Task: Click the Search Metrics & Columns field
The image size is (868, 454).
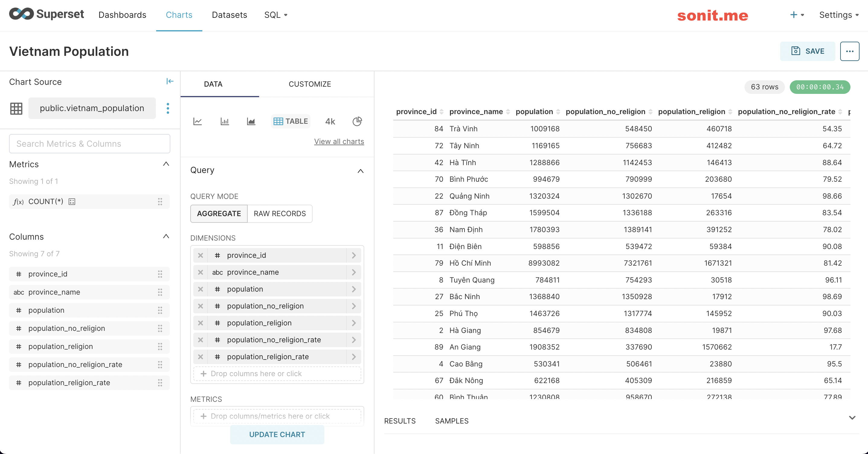Action: coord(89,143)
